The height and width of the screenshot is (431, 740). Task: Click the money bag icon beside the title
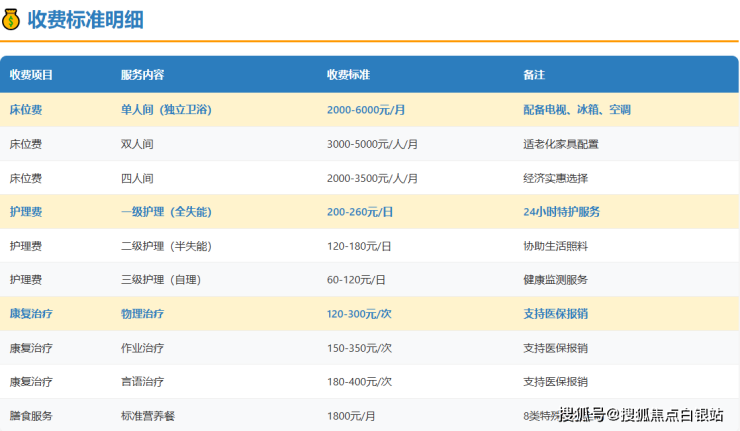point(11,19)
